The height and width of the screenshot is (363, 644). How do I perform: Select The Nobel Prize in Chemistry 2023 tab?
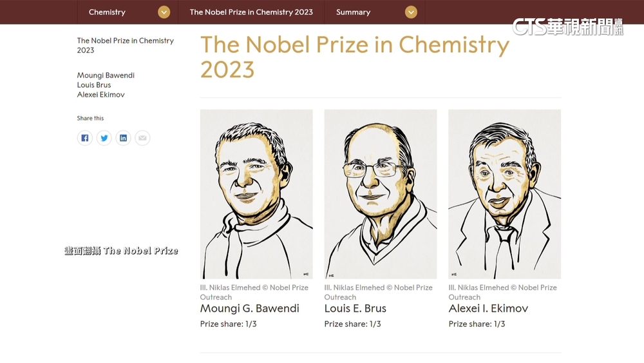coord(251,12)
